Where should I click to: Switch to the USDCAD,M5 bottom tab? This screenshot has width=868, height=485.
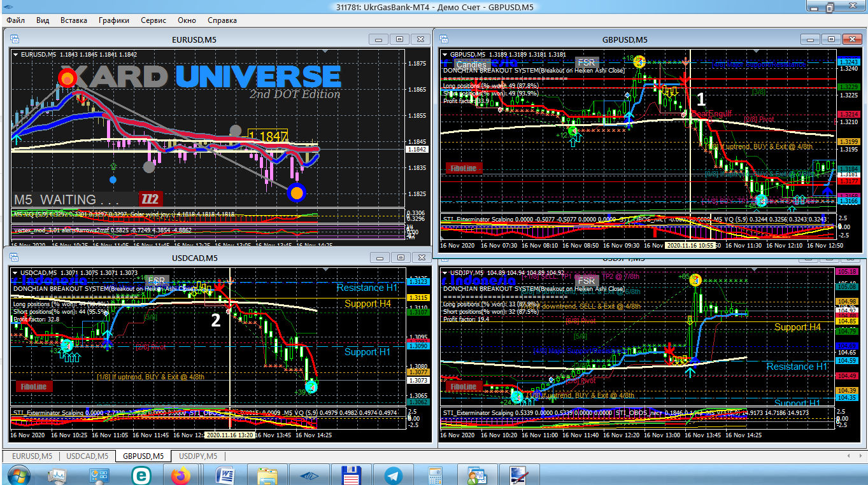click(87, 456)
